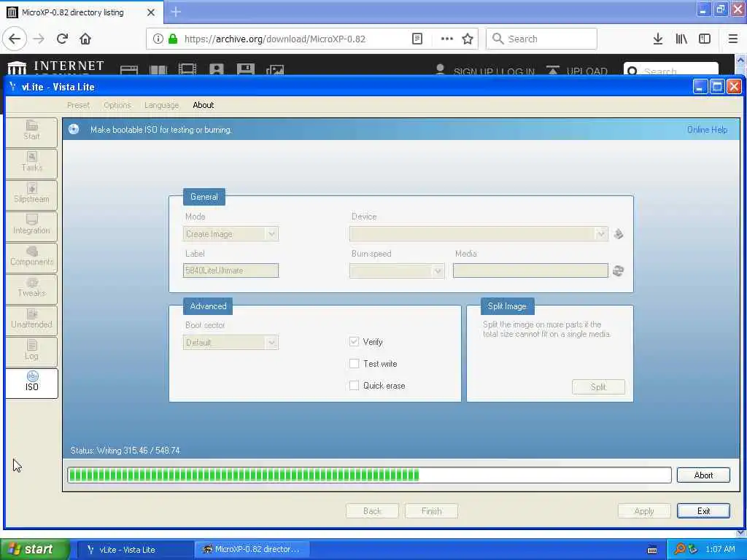
Task: Open the Integration tab in sidebar
Action: pos(31,226)
